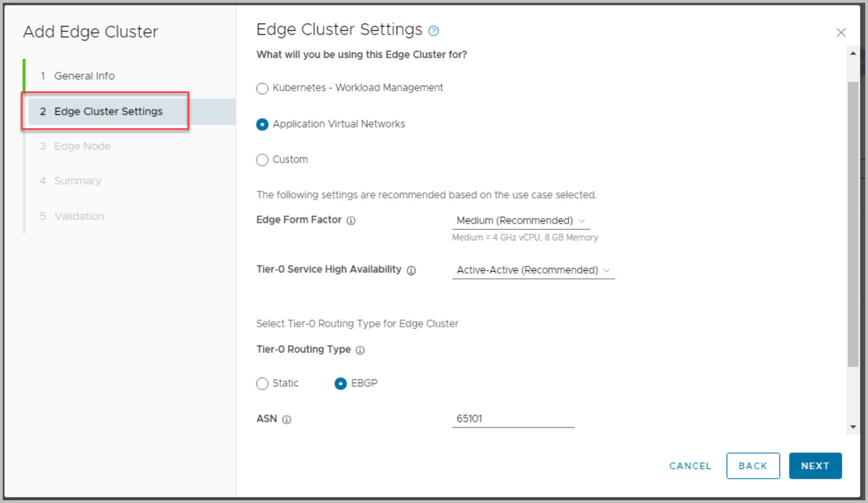868x503 pixels.
Task: Click the ASN input field
Action: tap(513, 419)
